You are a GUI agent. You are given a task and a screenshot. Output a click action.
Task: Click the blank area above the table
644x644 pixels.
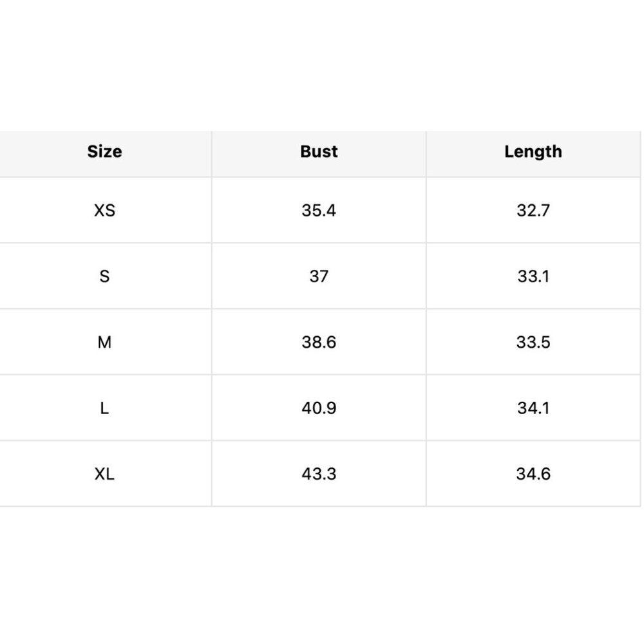(x=322, y=66)
